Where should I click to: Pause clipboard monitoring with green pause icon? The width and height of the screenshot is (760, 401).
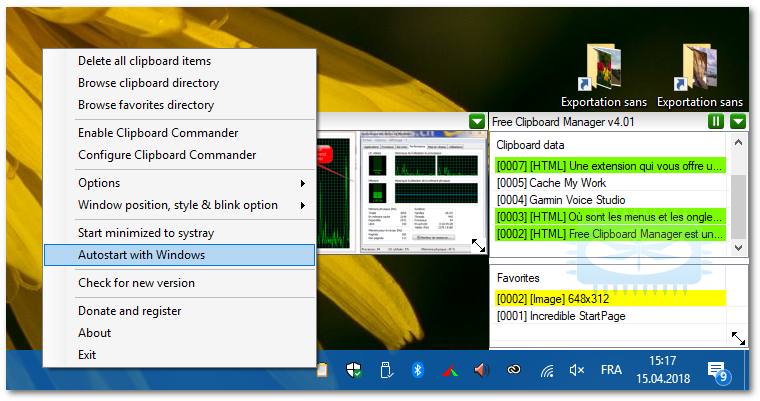coord(715,121)
